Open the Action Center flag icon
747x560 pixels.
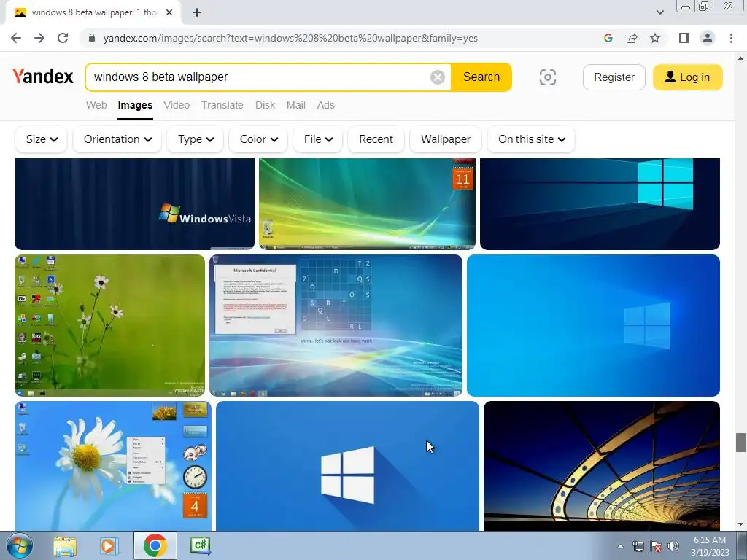[656, 547]
